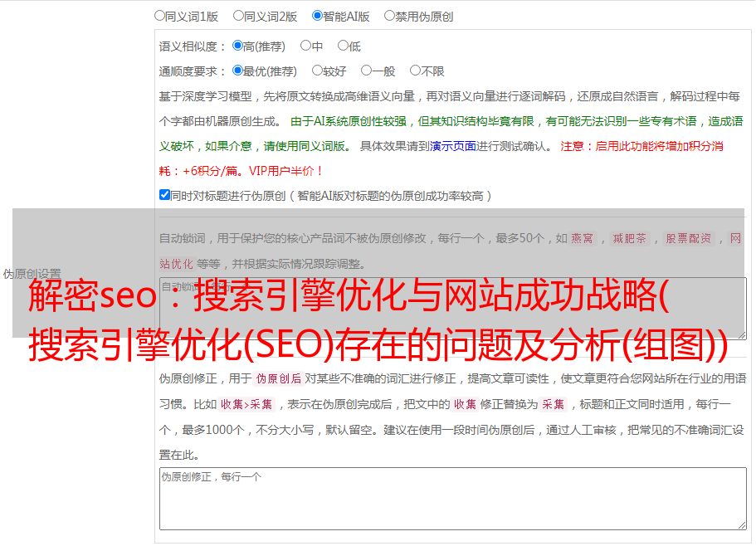This screenshot has height=546, width=756.
Task: Click the 伪原创修正 textarea resize handle
Action: (x=742, y=526)
